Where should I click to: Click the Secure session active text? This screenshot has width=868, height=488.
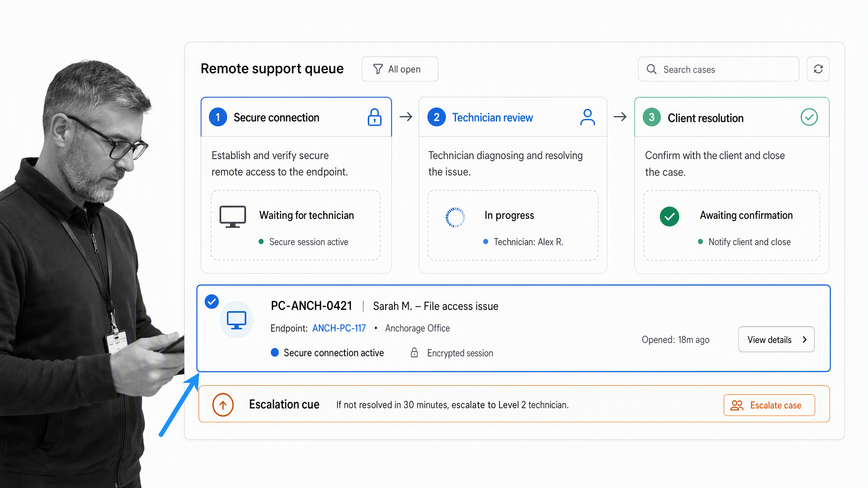[x=309, y=242]
